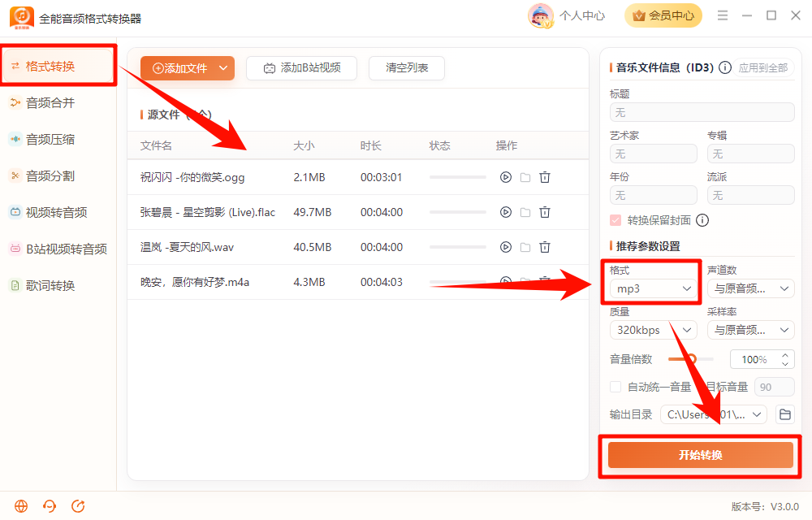Screen dimensions: 812x520
Task: Click the 时长 column header
Action: (x=371, y=145)
